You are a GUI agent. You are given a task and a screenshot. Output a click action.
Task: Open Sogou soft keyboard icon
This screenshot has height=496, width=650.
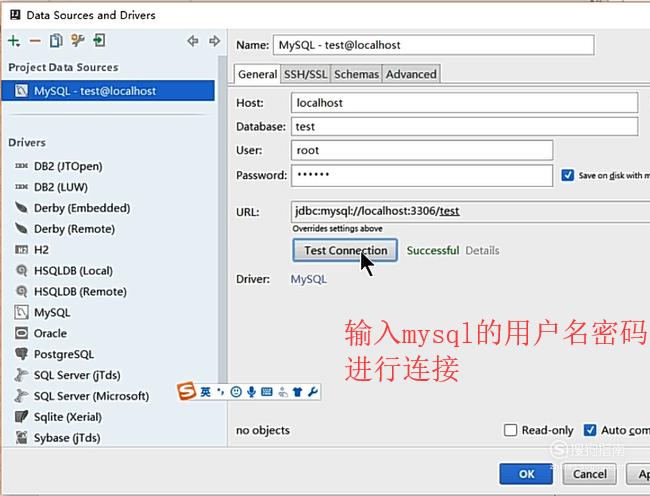click(x=267, y=392)
